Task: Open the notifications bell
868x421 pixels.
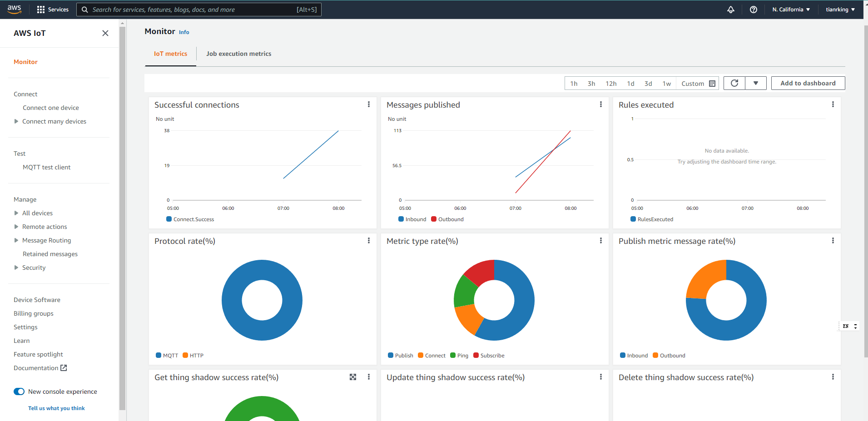Action: pyautogui.click(x=731, y=10)
